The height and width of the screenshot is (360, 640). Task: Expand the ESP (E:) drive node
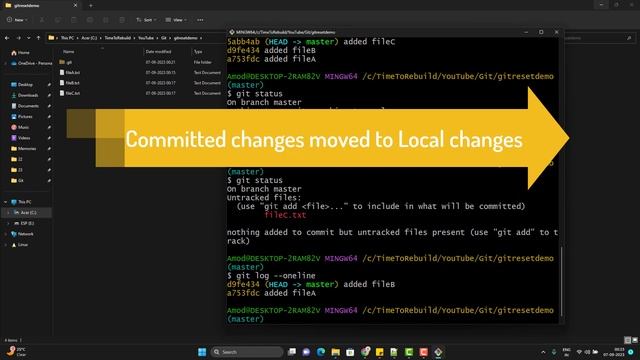click(8, 223)
